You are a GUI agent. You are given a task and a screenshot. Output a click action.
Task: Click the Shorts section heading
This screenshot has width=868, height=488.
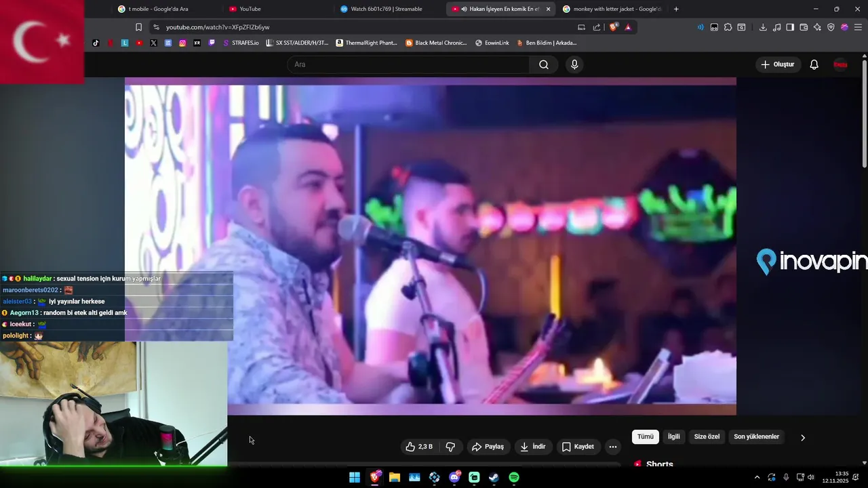(x=660, y=464)
